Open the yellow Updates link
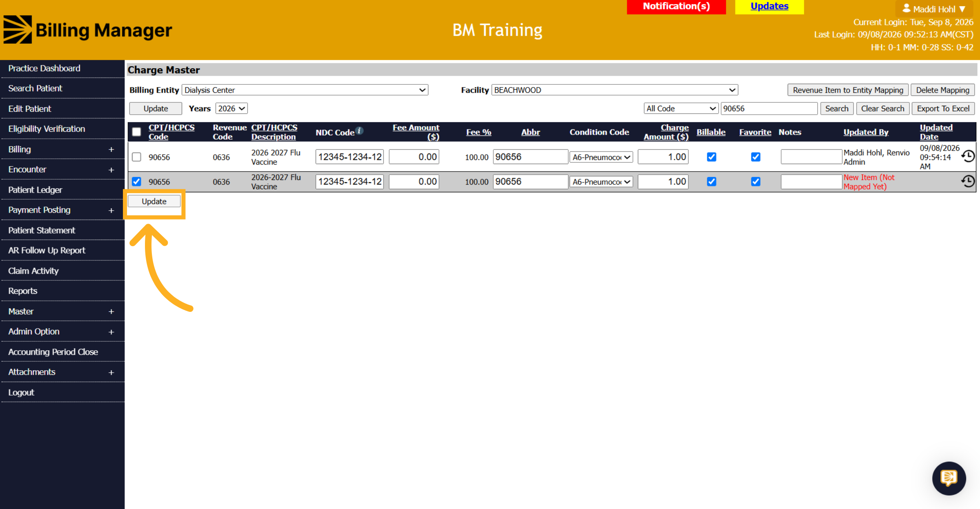This screenshot has width=980, height=509. tap(769, 6)
